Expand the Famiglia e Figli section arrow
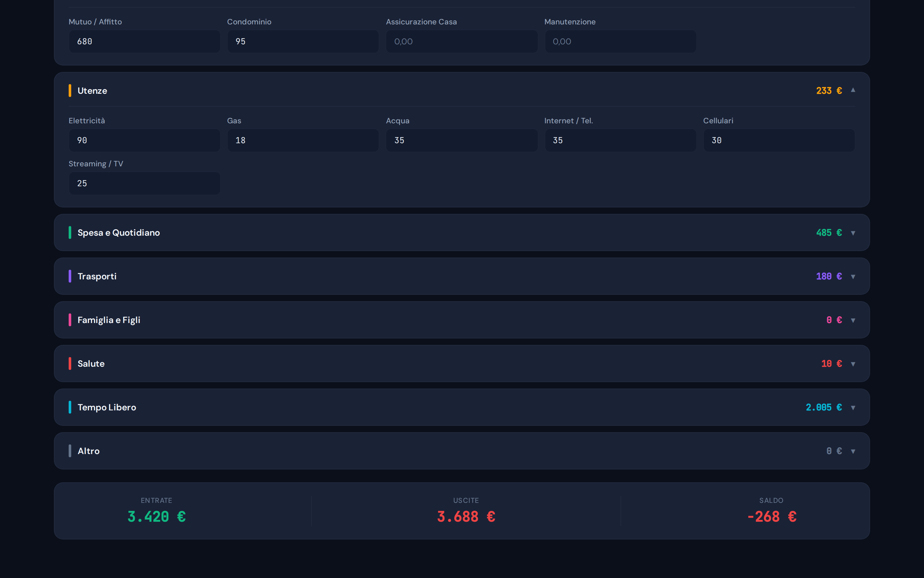Viewport: 924px width, 578px height. [x=852, y=320]
